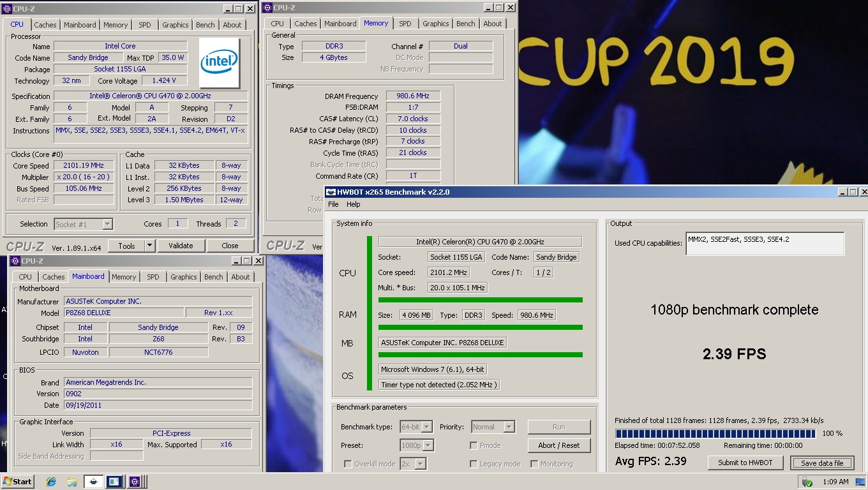Click Submit to HWBOT button
The height and width of the screenshot is (490, 868).
[745, 463]
